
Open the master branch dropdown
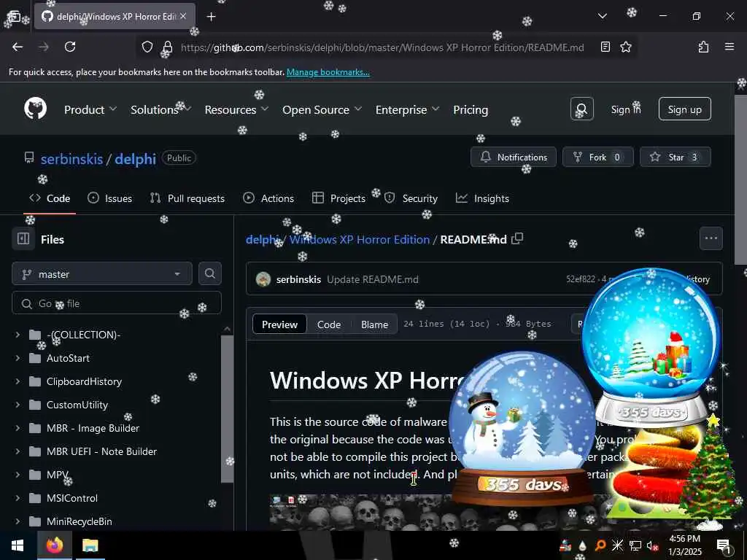point(102,274)
